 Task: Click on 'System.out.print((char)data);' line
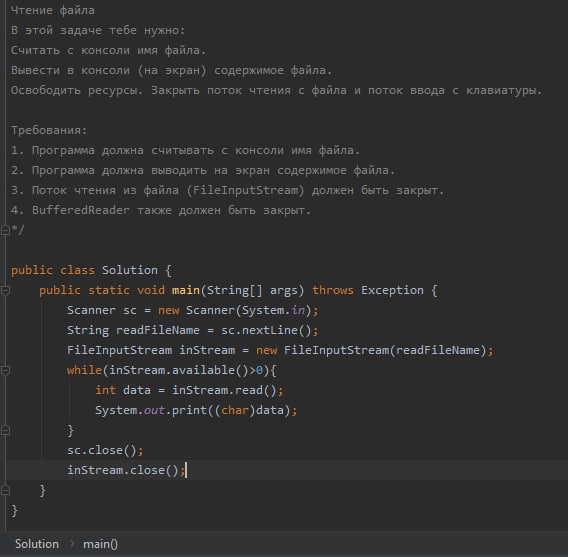(196, 410)
